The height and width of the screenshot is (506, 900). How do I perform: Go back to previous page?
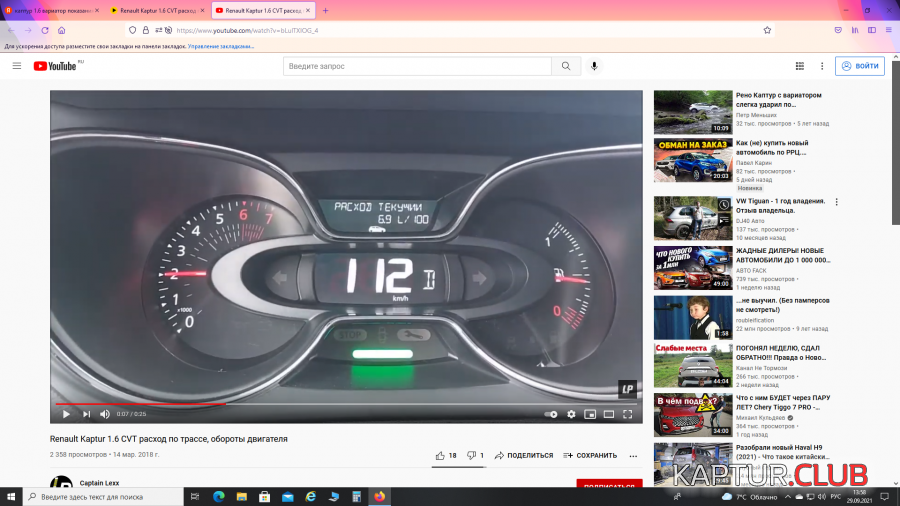(x=11, y=30)
